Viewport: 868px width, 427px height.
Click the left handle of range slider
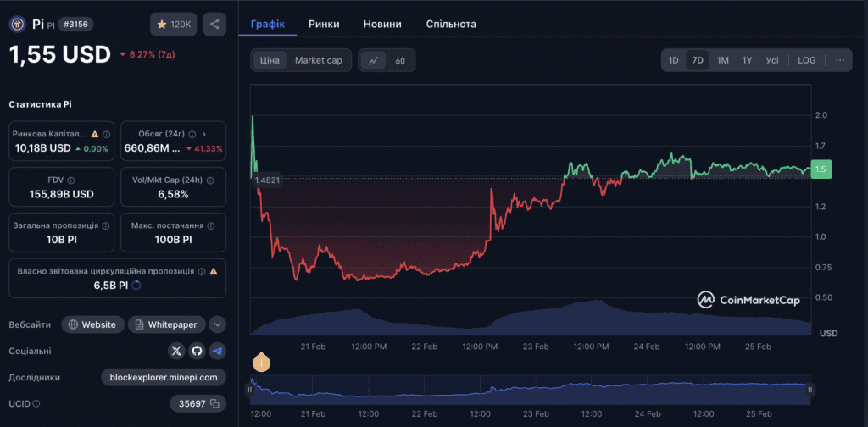[250, 390]
